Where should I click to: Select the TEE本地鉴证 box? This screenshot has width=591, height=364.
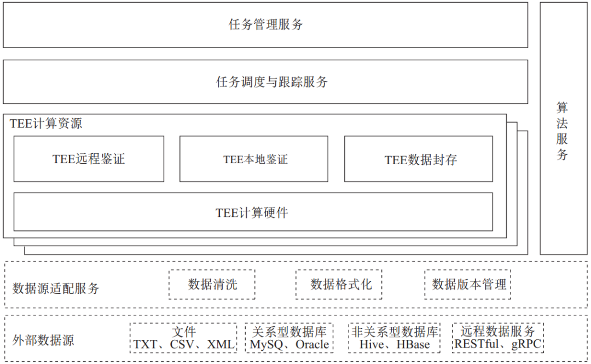click(254, 159)
